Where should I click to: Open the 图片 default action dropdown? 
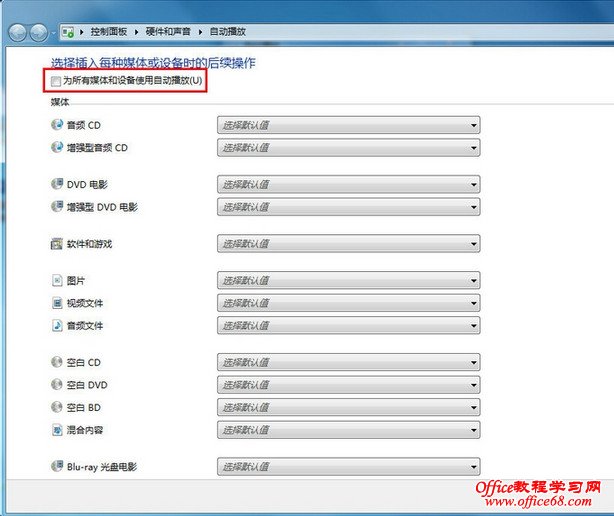349,281
